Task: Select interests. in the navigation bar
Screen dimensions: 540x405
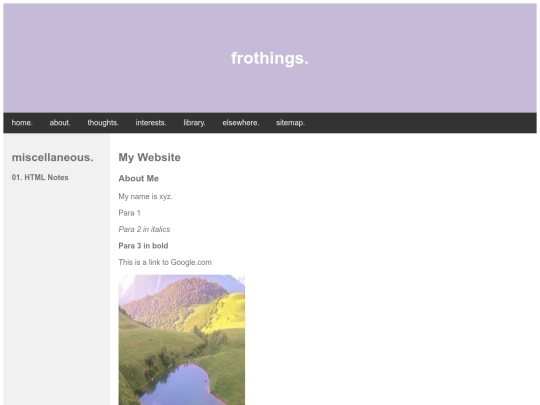Action: tap(151, 123)
